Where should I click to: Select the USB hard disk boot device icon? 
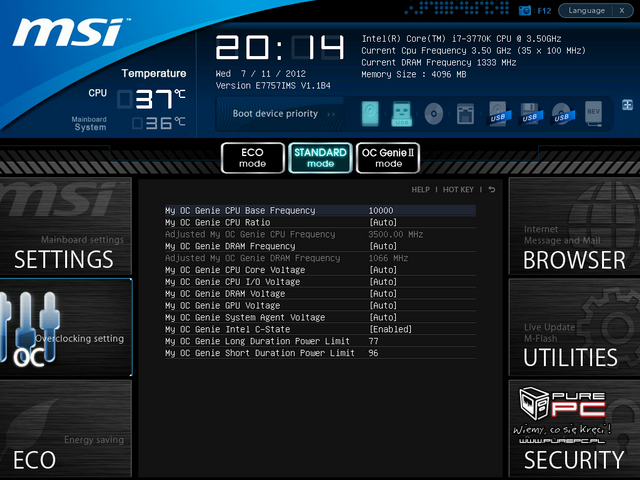[499, 114]
